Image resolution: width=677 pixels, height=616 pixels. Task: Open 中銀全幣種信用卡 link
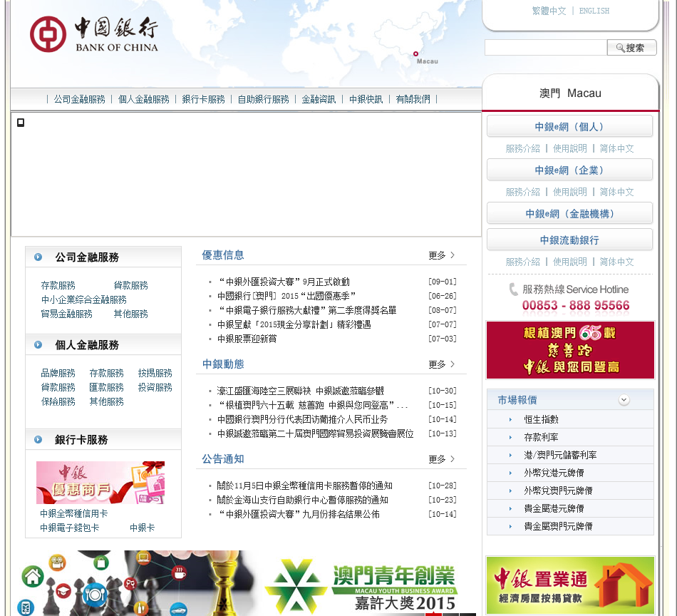pos(74,513)
